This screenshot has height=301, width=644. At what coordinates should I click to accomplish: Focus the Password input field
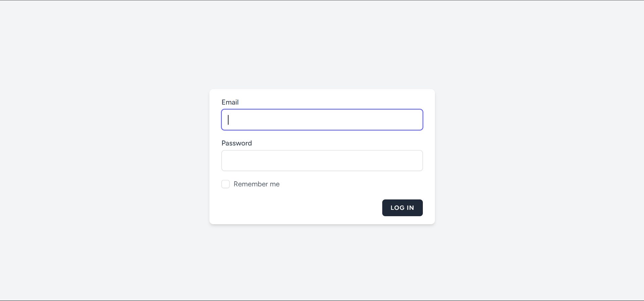322,161
